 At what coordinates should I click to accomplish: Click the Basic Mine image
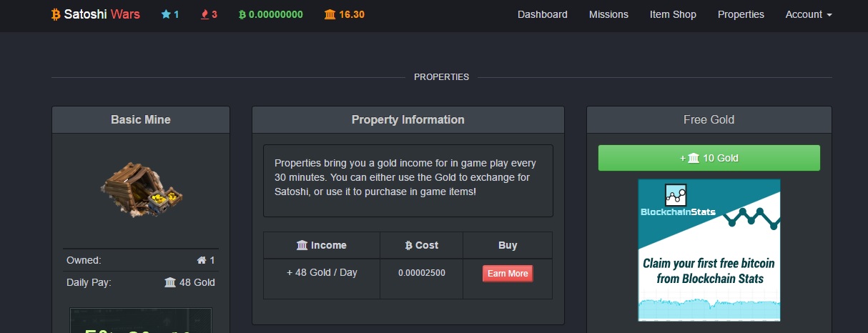point(141,187)
